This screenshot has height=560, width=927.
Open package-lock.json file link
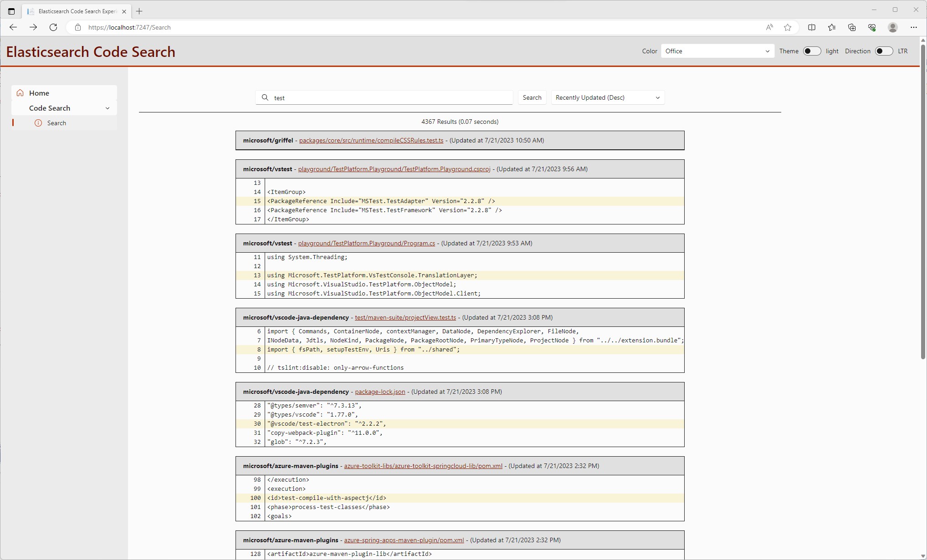(379, 392)
